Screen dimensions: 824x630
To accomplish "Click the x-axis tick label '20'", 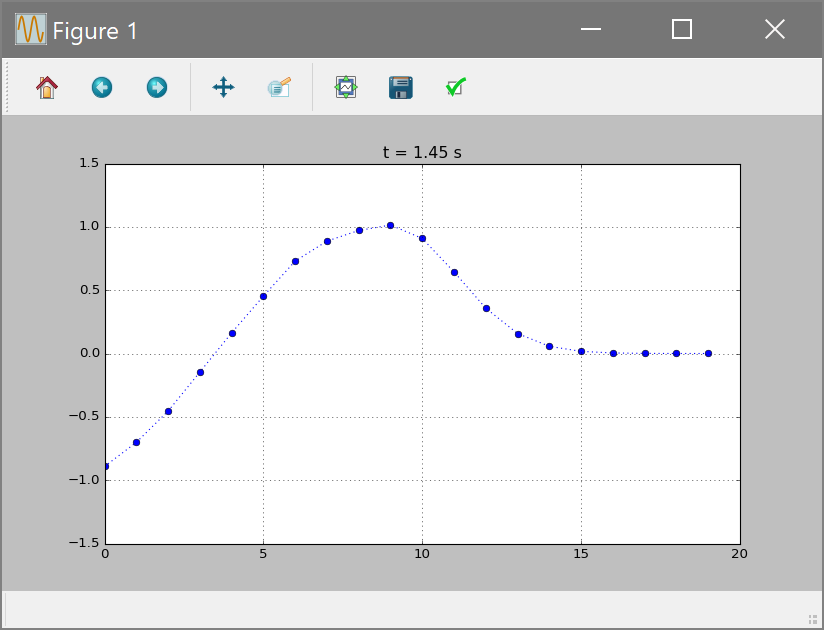I will coord(739,554).
